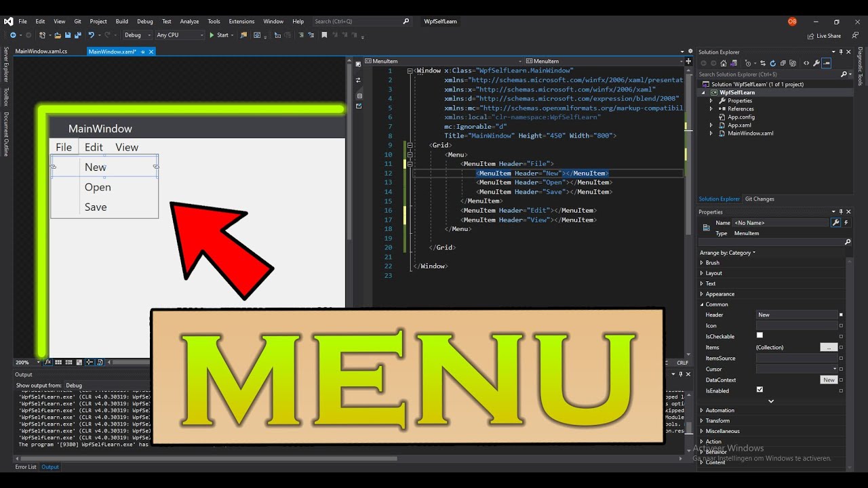
Task: Expand the Layout property category
Action: 702,273
